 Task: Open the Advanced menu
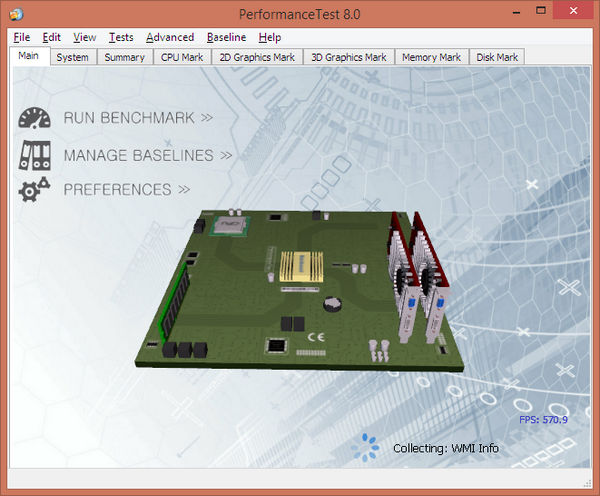(x=170, y=37)
